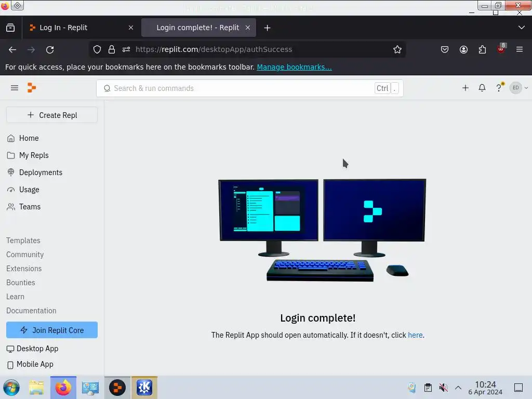The width and height of the screenshot is (532, 399).
Task: Open Extensions link
Action: [24, 269]
